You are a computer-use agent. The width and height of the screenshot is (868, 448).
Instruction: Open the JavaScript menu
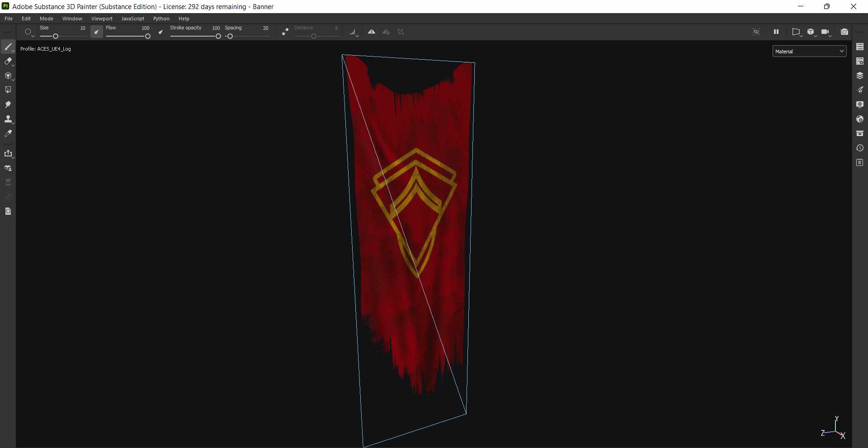[x=132, y=19]
